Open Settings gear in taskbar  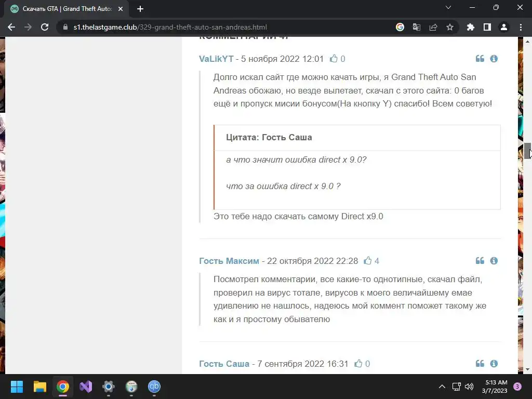(x=109, y=387)
